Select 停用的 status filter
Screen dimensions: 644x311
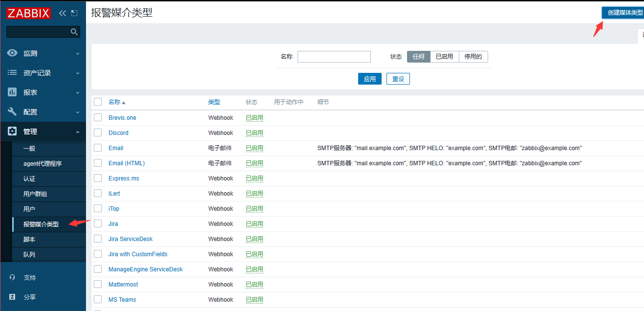pos(473,57)
